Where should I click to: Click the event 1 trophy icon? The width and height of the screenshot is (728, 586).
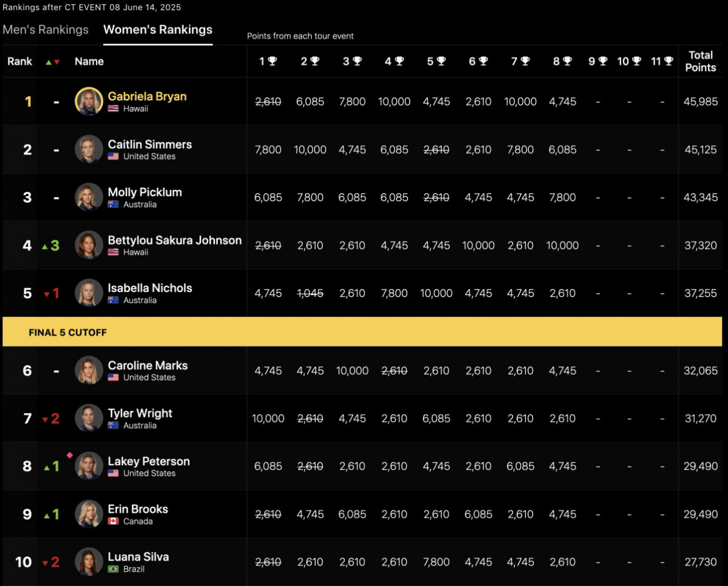(272, 61)
